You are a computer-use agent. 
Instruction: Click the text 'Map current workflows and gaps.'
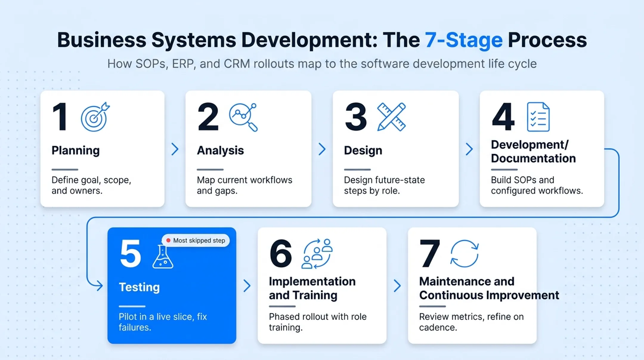coord(244,185)
